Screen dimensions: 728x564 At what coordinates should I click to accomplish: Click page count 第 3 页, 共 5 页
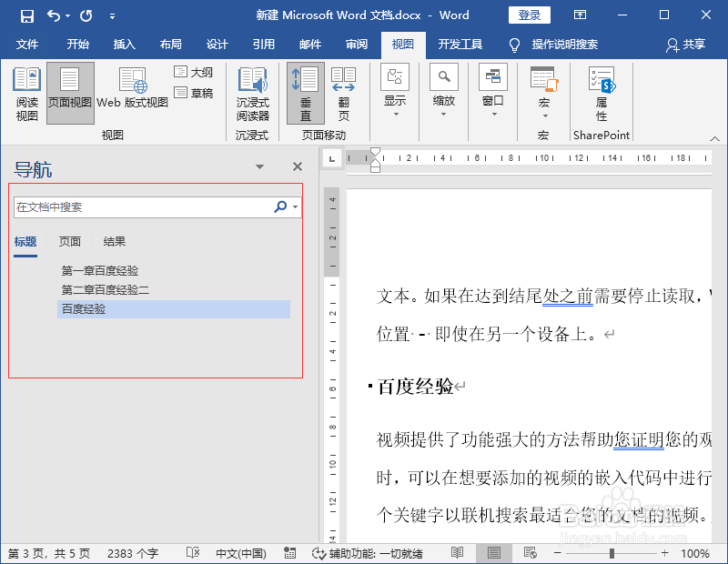click(49, 553)
